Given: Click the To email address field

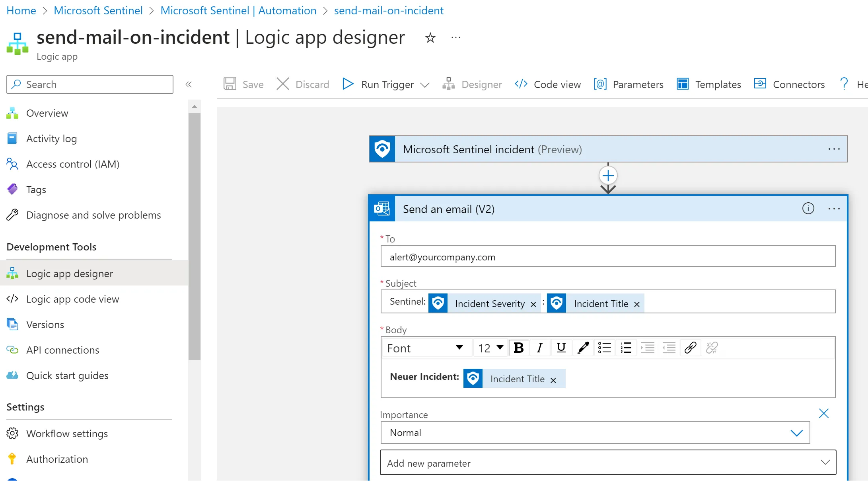Looking at the screenshot, I should [608, 257].
